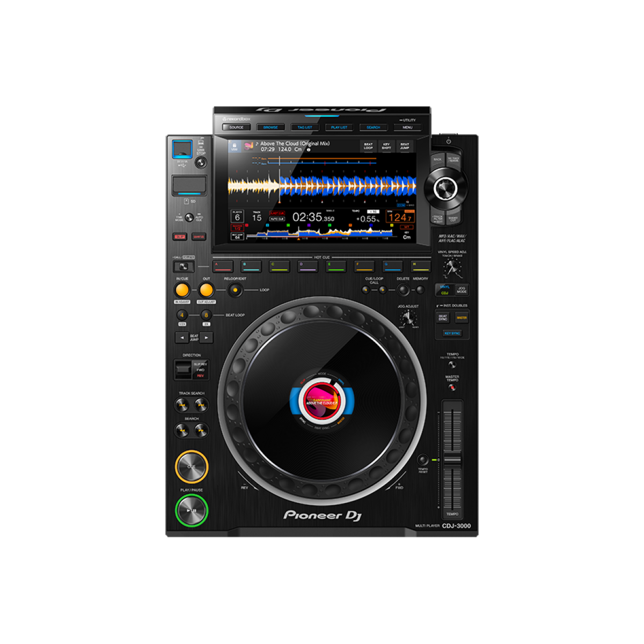Tap the SOURCE button above the screen

[236, 128]
